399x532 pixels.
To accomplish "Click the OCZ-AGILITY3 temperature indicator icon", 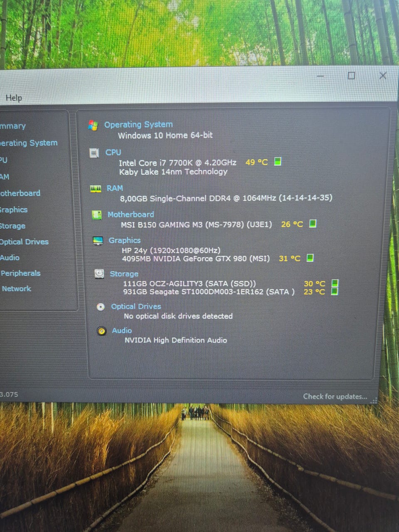I will [x=335, y=283].
